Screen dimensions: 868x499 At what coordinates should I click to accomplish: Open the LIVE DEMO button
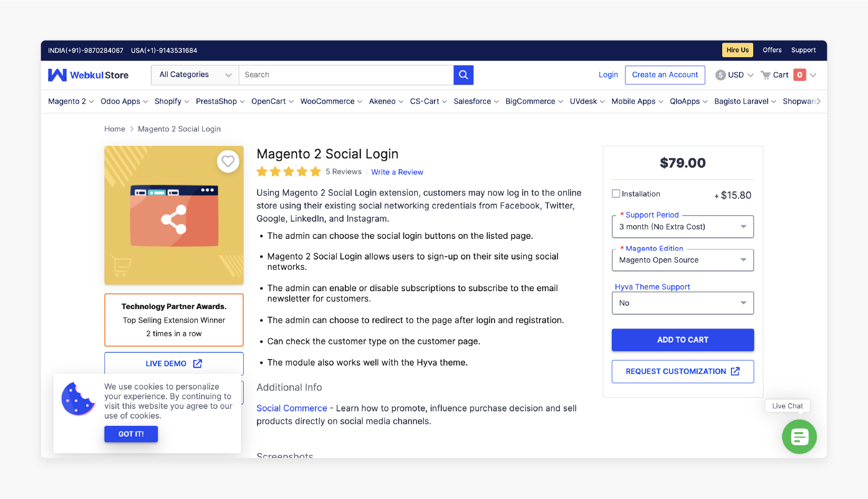(x=174, y=364)
